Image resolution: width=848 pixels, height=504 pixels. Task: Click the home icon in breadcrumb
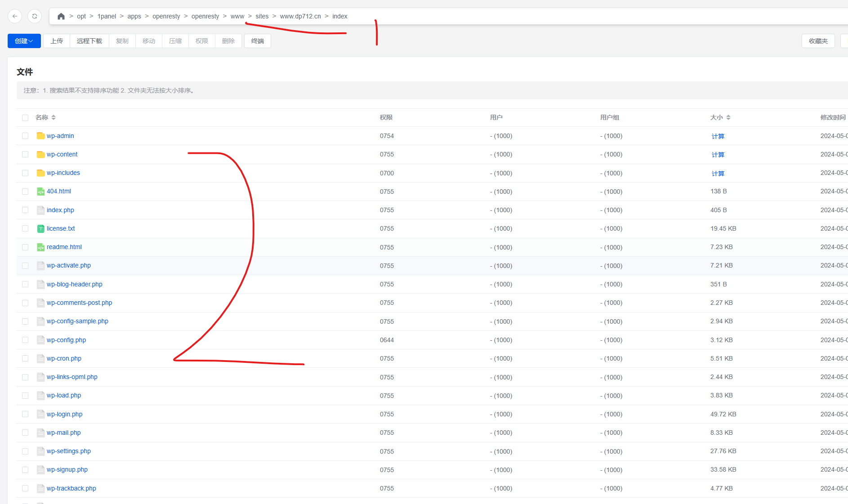pyautogui.click(x=61, y=16)
